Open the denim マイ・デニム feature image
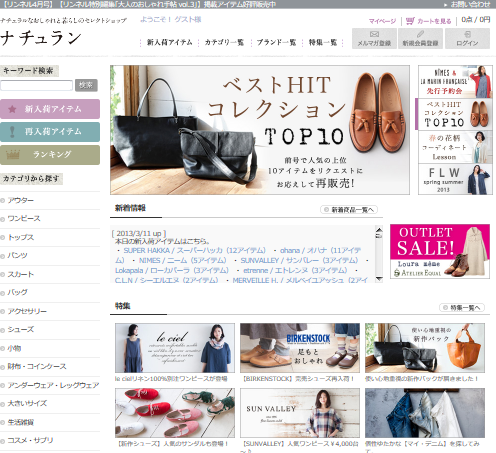Viewport: 496px width, 453px height. [x=425, y=413]
